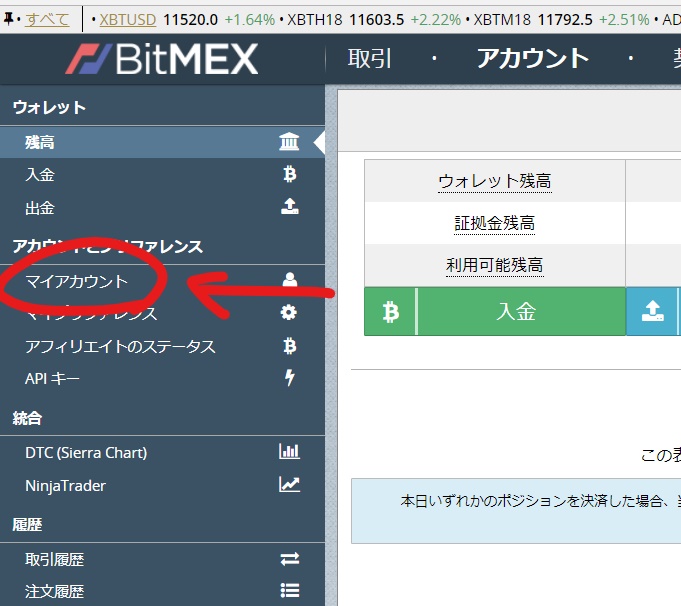This screenshot has height=606, width=681.
Task: Open 出金 in sidebar
Action: pos(162,208)
